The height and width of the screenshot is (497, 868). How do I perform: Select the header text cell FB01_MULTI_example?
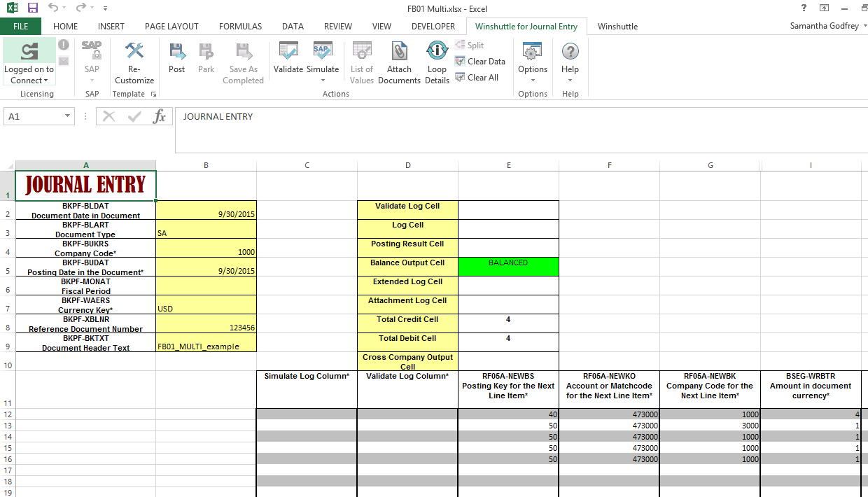point(206,342)
